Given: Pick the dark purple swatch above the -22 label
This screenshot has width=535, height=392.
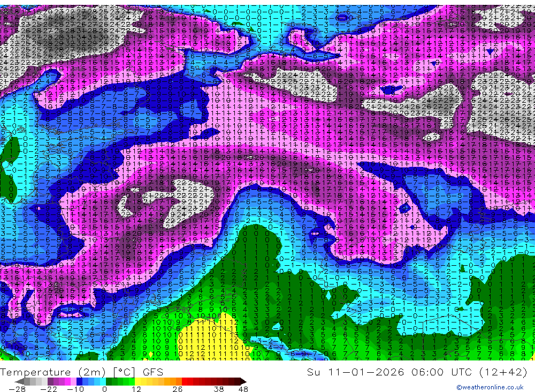Looking at the screenshot, I should tap(50, 382).
